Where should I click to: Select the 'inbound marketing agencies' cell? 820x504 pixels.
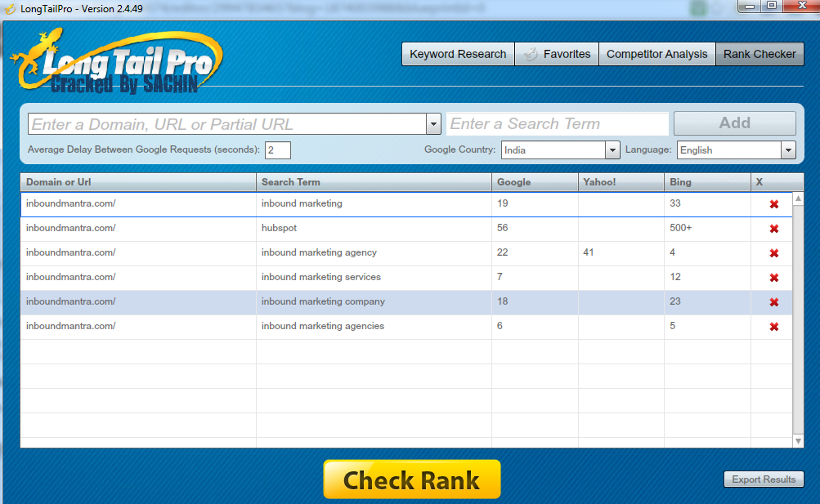pos(374,327)
